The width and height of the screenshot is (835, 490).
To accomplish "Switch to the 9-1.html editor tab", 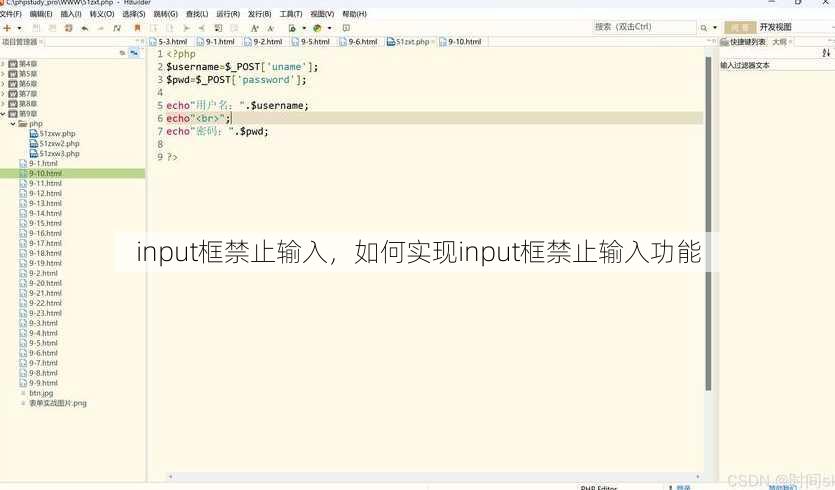I will (216, 42).
